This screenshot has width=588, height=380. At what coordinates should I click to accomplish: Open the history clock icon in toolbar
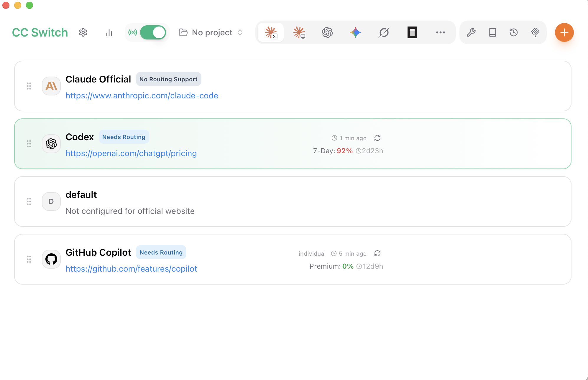pyautogui.click(x=514, y=32)
